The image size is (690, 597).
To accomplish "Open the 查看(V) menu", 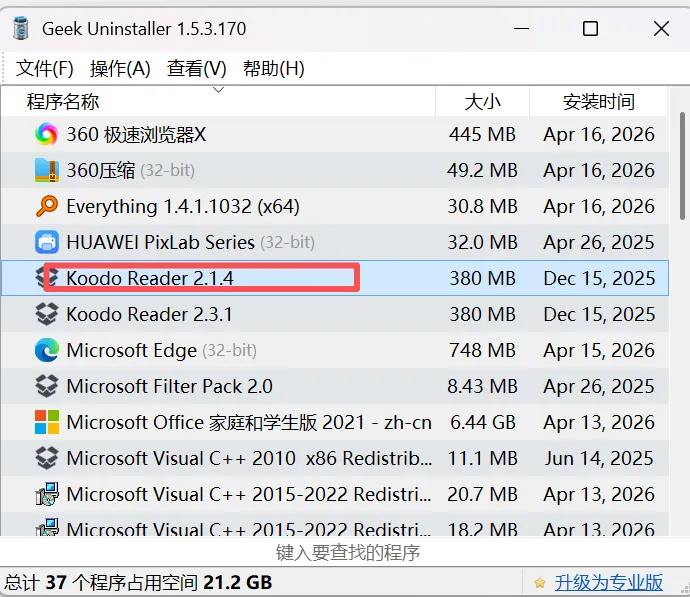I will pos(196,69).
